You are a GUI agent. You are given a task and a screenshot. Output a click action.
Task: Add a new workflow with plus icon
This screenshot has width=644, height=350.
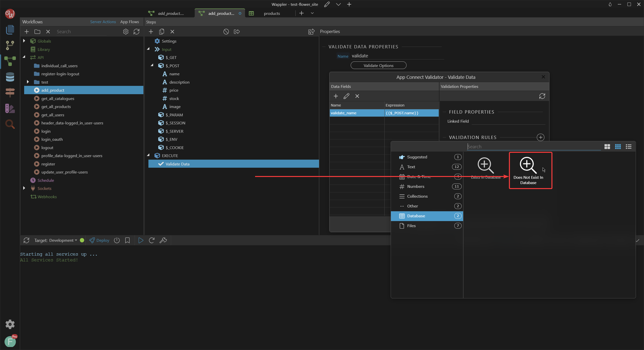tap(27, 31)
